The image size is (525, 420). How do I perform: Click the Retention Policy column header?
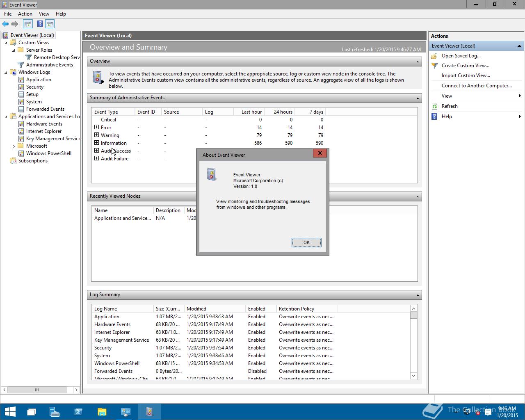tap(307, 309)
